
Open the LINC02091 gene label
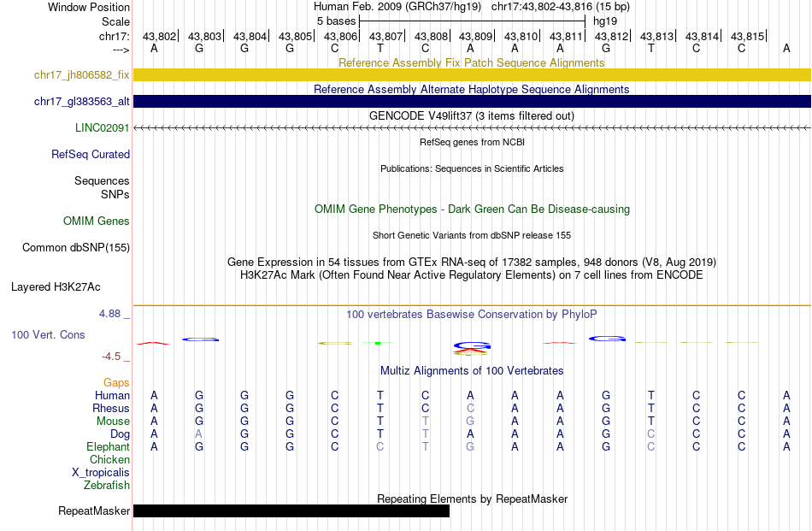pos(102,128)
